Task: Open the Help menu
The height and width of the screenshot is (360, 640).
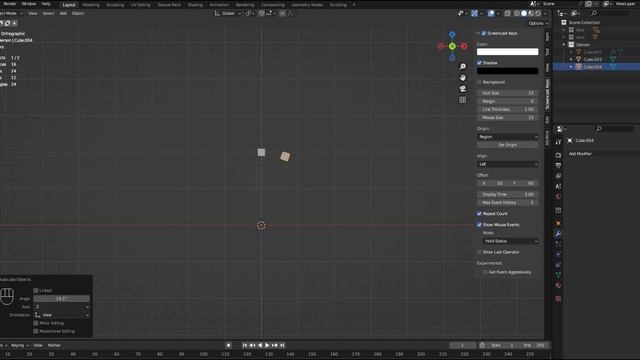Action: tap(46, 4)
